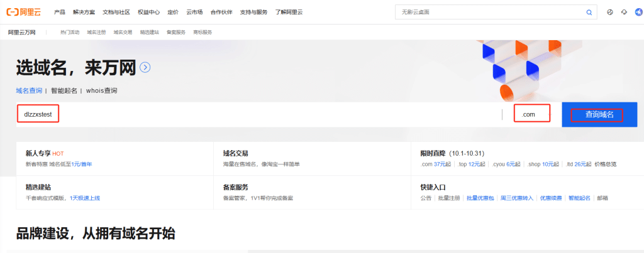Open the 精选建站 card heading
Image resolution: width=644 pixels, height=253 pixels.
click(x=38, y=187)
